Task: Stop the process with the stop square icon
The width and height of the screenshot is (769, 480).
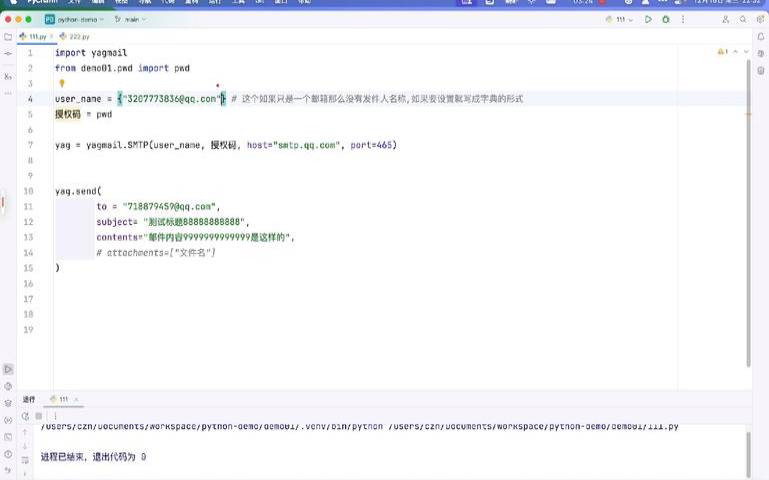Action: click(39, 416)
